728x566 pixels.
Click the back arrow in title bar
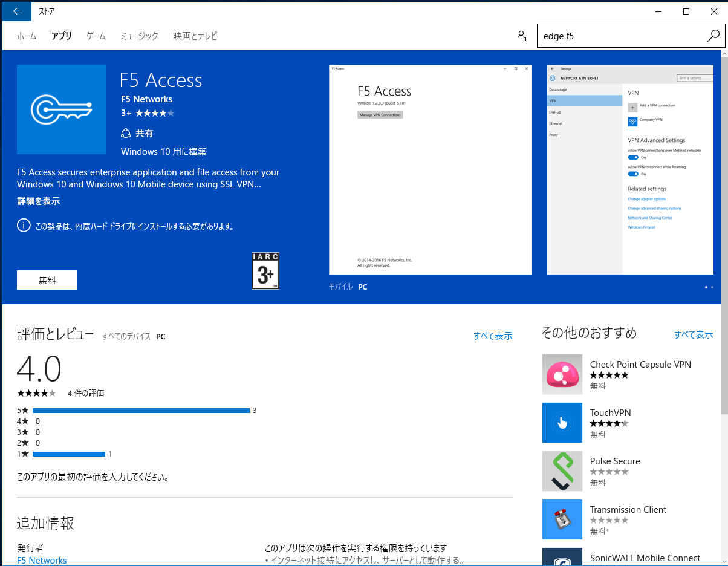tap(16, 11)
